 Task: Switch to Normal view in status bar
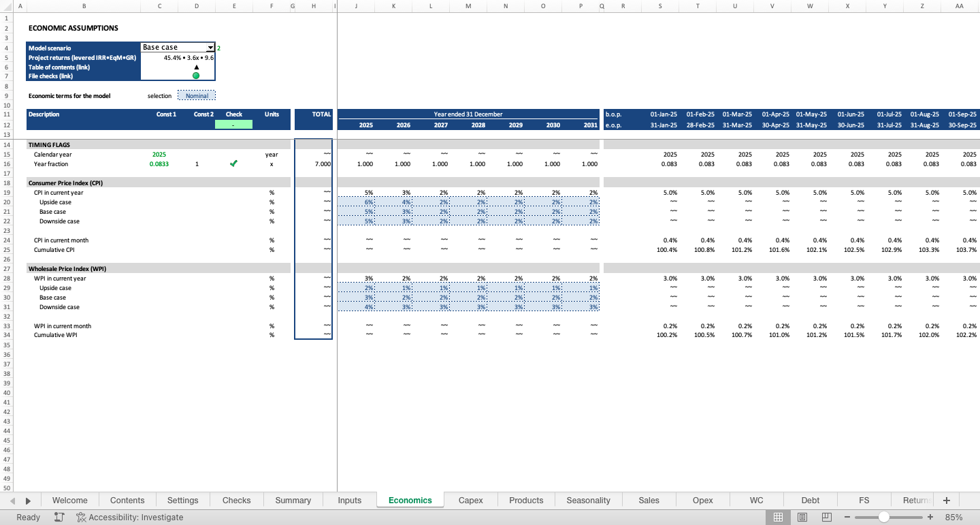click(778, 517)
